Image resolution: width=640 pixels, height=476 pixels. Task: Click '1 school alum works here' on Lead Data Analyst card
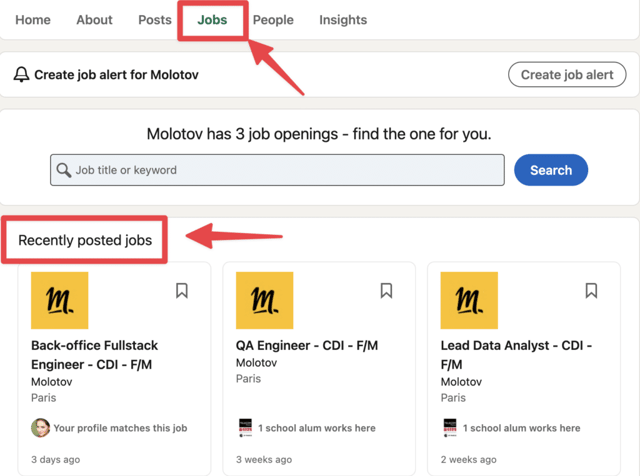521,428
